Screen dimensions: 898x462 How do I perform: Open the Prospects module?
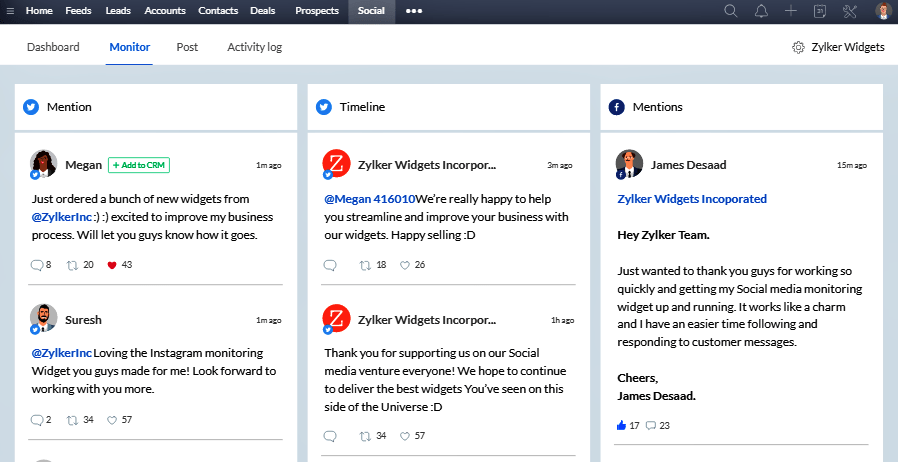tap(317, 11)
